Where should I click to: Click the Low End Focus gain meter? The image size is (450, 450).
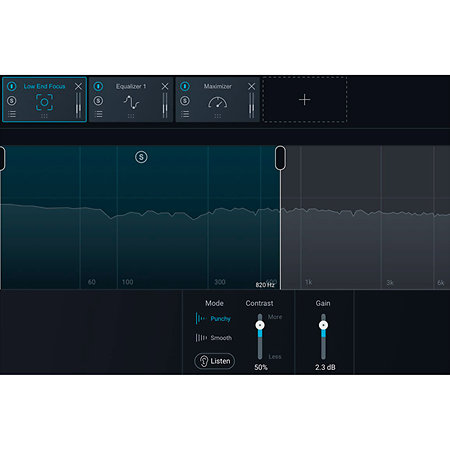pyautogui.click(x=78, y=105)
